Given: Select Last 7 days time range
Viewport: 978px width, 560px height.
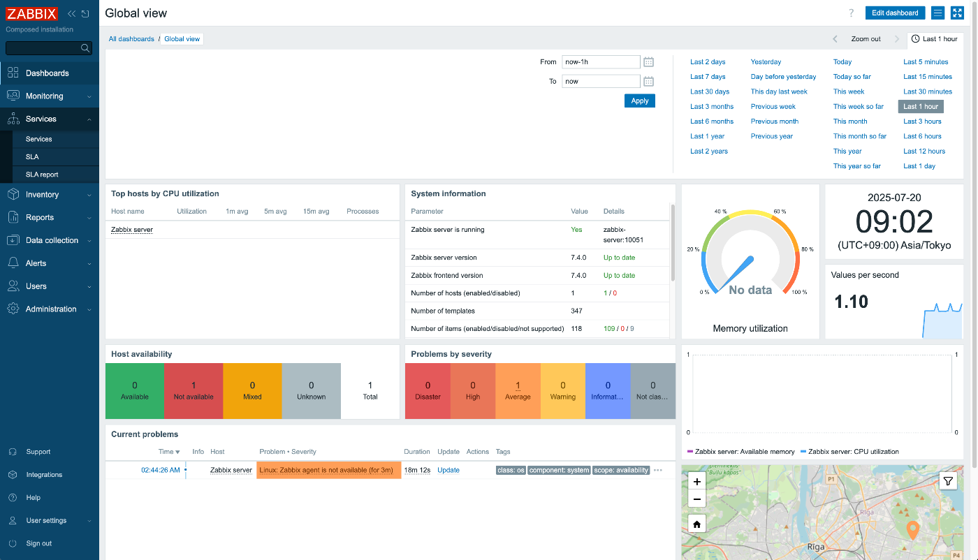Looking at the screenshot, I should coord(708,77).
